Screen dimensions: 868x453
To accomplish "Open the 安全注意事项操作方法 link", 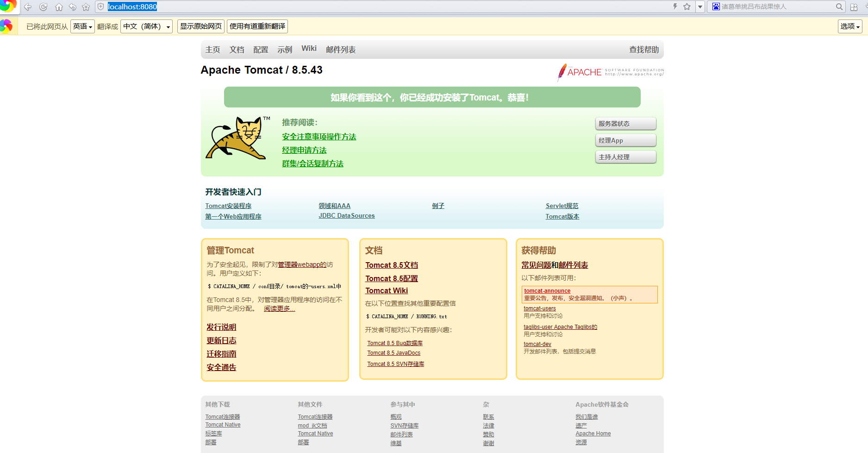I will tap(319, 137).
